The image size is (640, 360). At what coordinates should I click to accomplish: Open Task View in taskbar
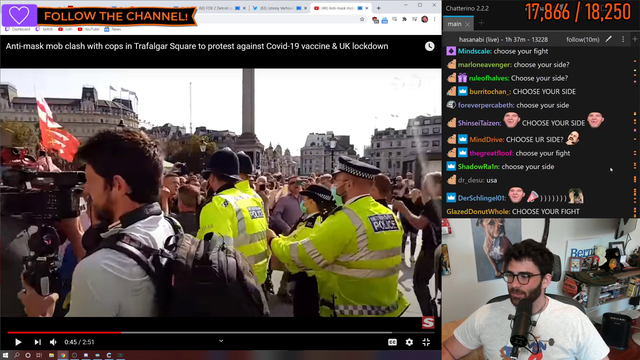click(39, 356)
